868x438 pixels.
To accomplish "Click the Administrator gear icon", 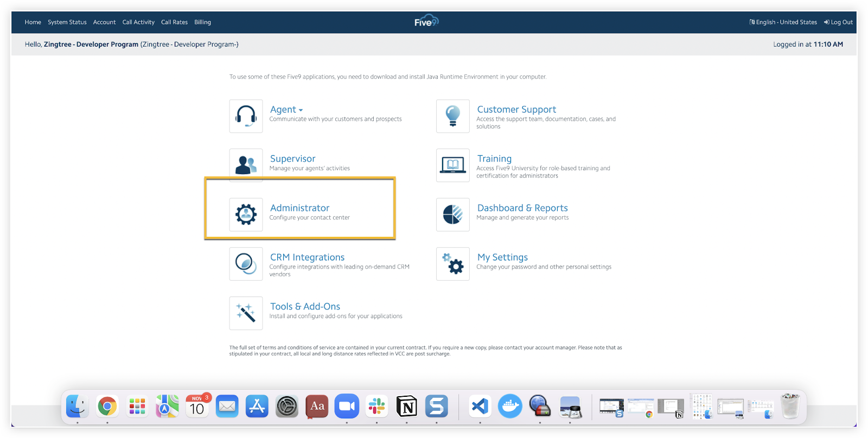I will [246, 215].
